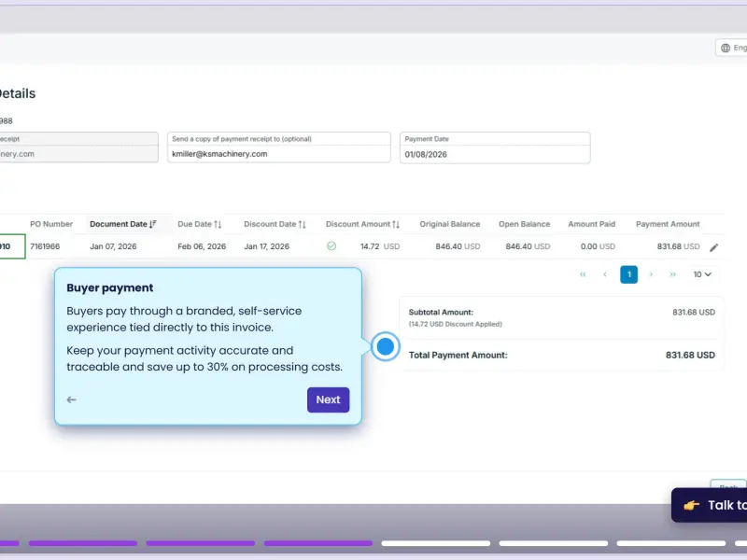Image resolution: width=747 pixels, height=560 pixels.
Task: Jump to last page double-chevron
Action: pos(672,274)
